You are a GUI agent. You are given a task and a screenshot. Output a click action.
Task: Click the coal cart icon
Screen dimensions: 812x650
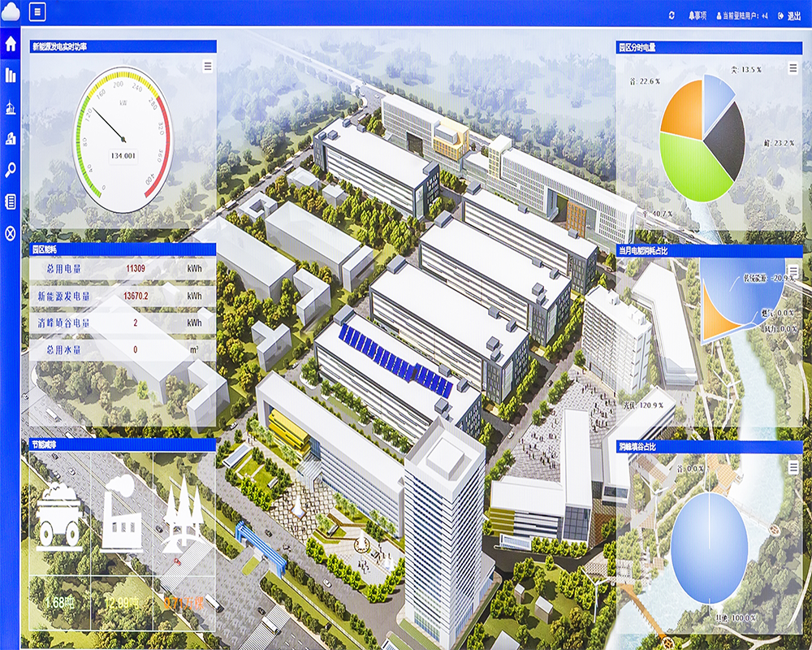(x=58, y=515)
